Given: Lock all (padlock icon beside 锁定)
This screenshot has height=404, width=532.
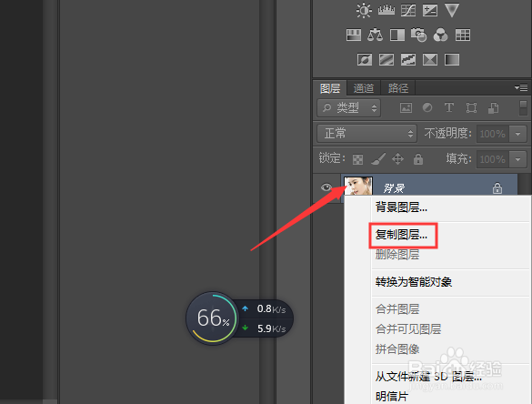Looking at the screenshot, I should pyautogui.click(x=418, y=159).
